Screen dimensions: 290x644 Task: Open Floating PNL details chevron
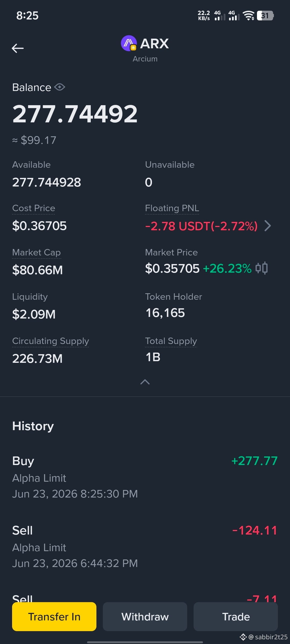point(267,226)
